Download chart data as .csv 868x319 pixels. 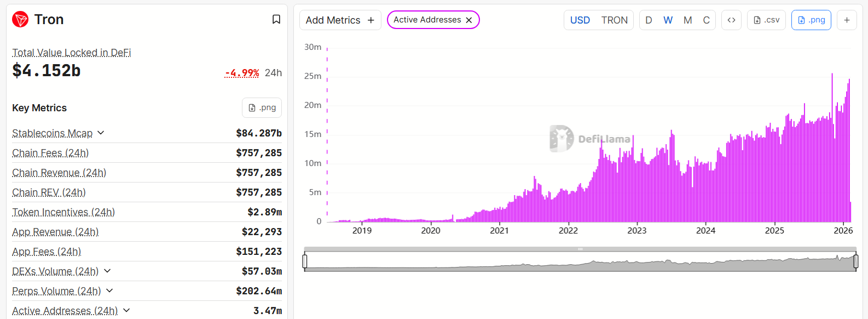click(766, 20)
